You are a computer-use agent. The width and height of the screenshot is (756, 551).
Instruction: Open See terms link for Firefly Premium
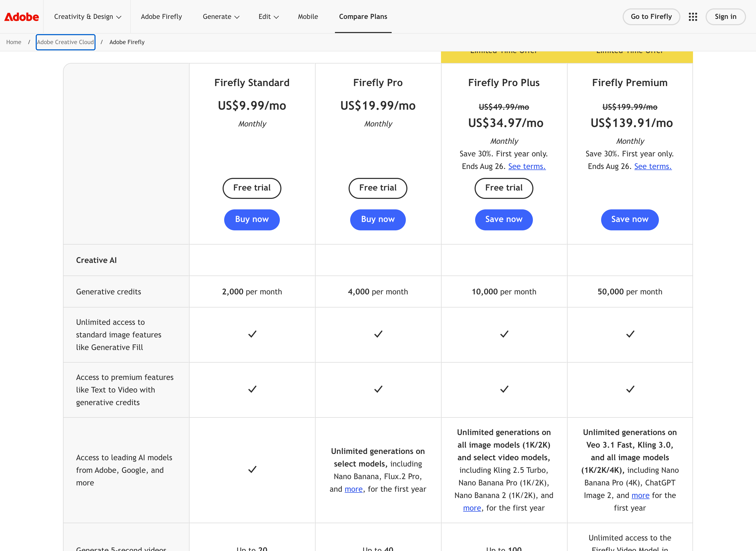coord(653,166)
